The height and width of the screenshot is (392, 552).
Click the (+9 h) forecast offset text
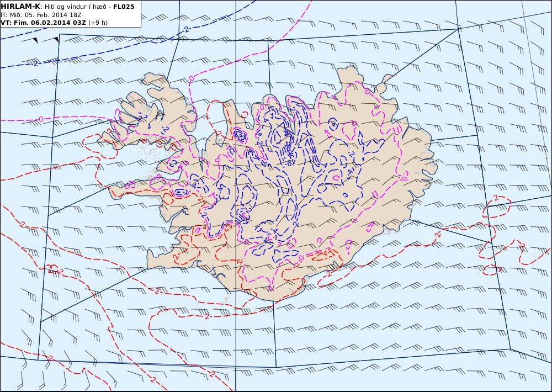tap(98, 23)
